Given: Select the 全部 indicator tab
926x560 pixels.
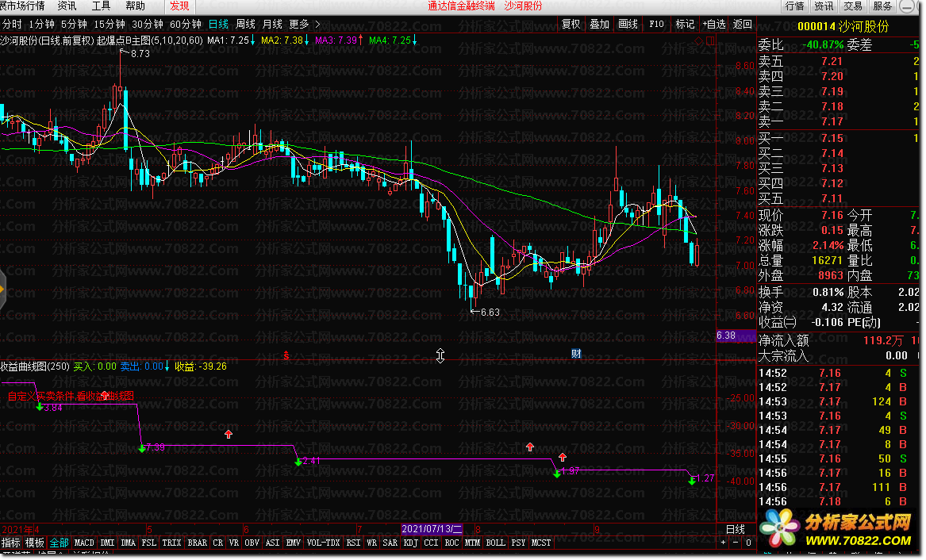Looking at the screenshot, I should coord(59,543).
